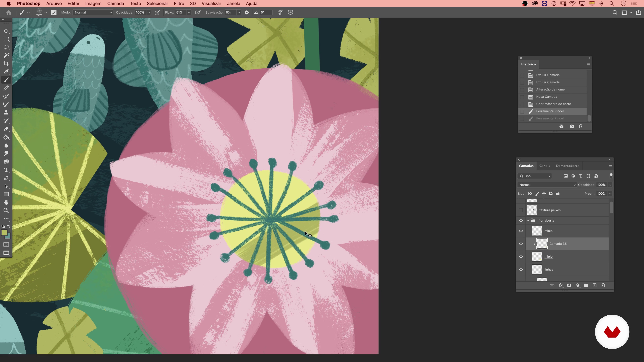Delete layer with trash in Camadas
The image size is (644, 362).
603,285
